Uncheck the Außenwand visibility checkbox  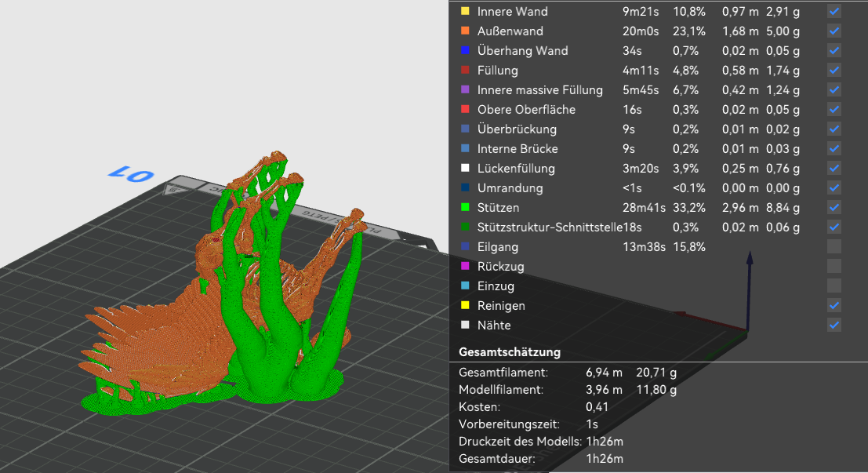click(834, 31)
